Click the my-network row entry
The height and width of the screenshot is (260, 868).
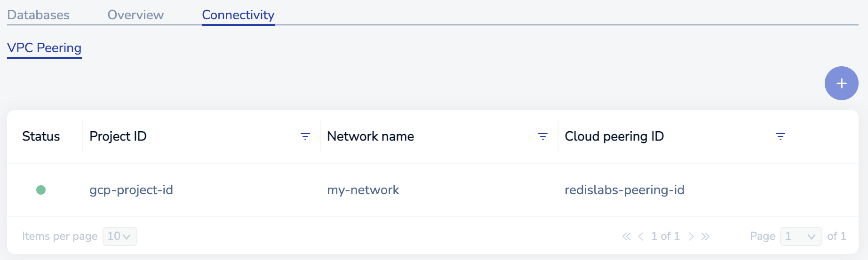[363, 190]
